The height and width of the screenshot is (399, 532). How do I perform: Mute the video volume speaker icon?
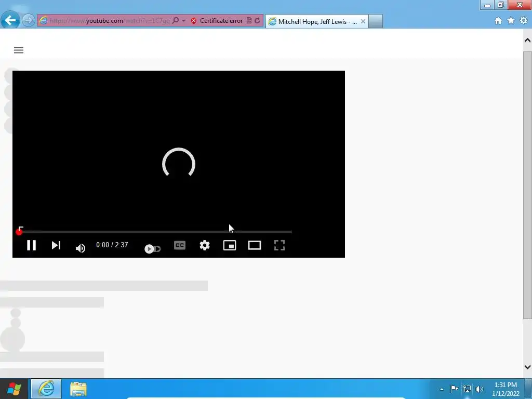click(x=81, y=248)
